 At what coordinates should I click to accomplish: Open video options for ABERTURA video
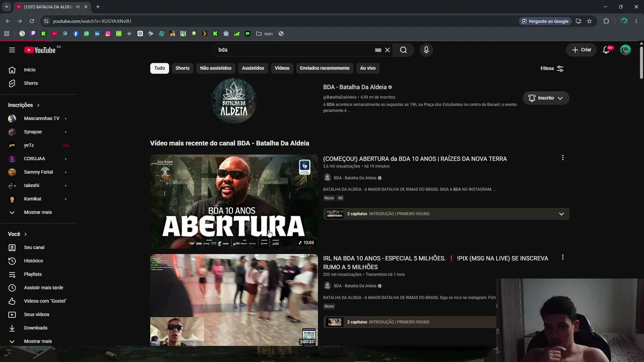pyautogui.click(x=562, y=158)
